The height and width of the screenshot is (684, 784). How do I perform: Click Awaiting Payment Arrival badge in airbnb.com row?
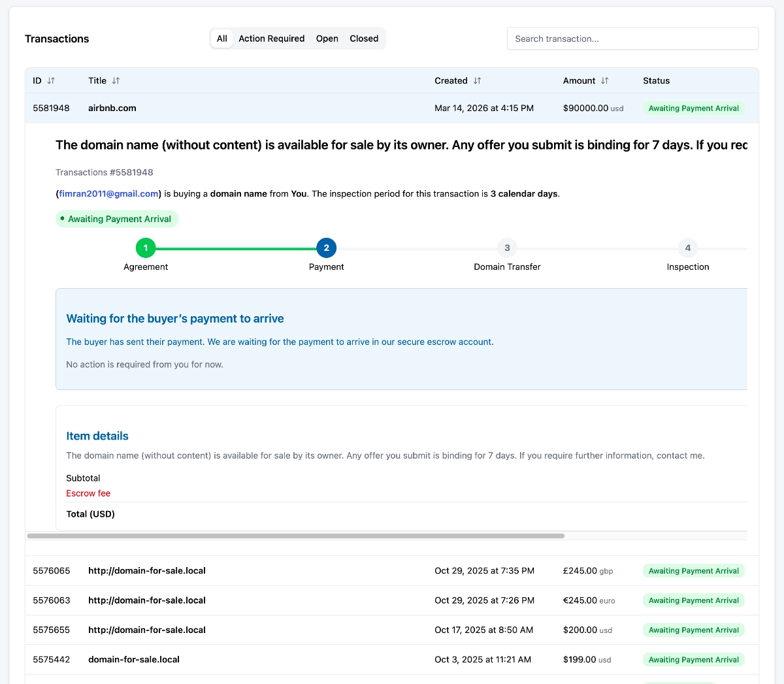pos(693,108)
